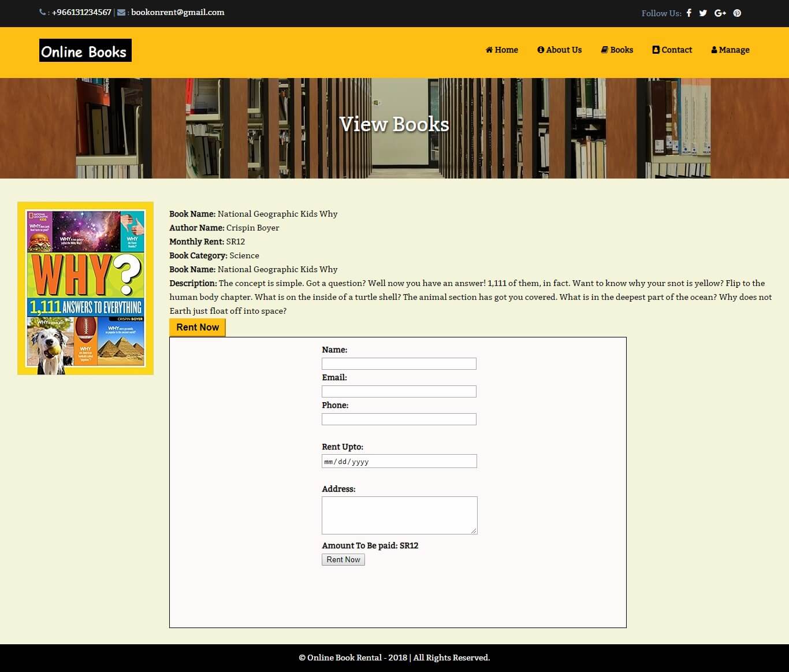Screen dimensions: 789x672
Task: Click the envelope email icon in top bar
Action: [x=121, y=12]
